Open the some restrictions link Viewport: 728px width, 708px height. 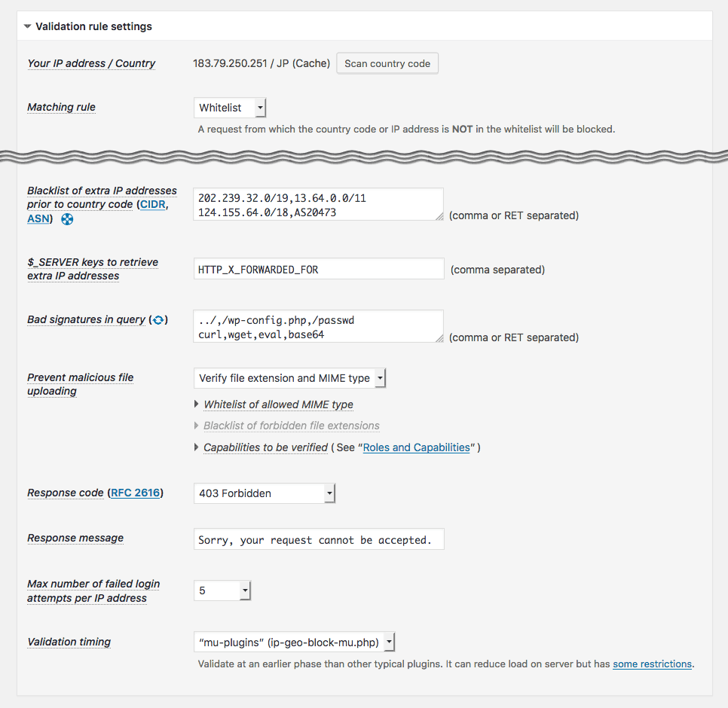(652, 664)
